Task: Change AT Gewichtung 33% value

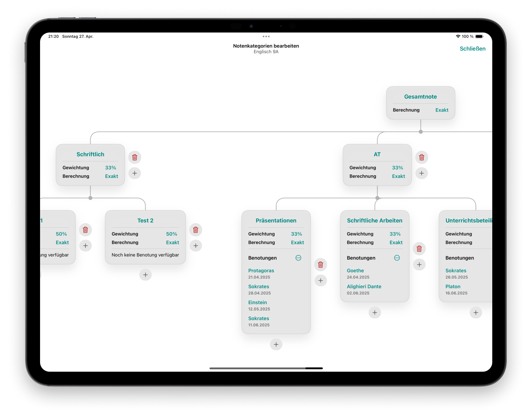Action: tap(398, 167)
